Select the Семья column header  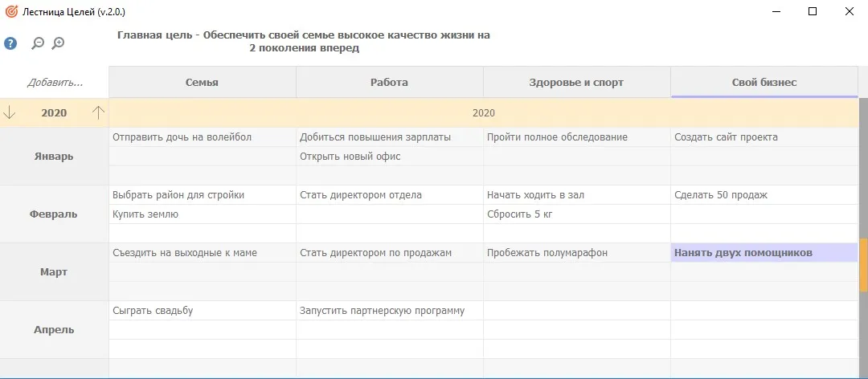202,82
